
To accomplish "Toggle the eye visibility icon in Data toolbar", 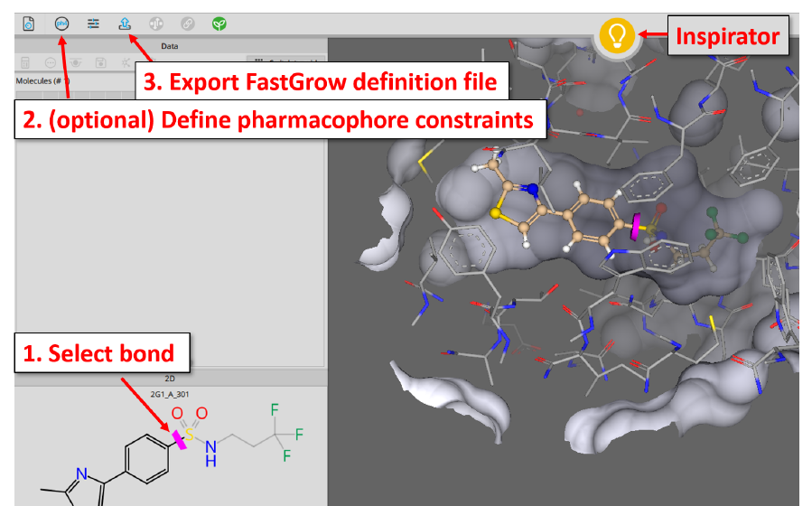I will 76,62.
